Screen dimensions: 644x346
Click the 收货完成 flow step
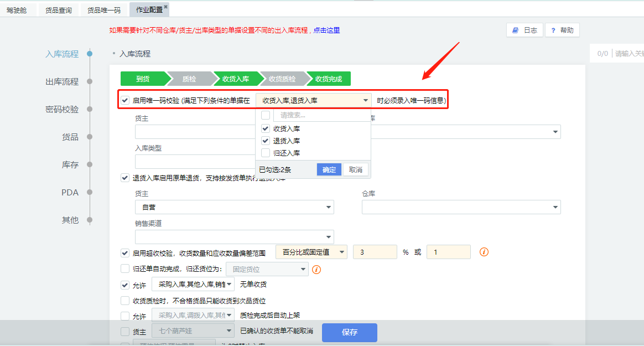pyautogui.click(x=329, y=79)
